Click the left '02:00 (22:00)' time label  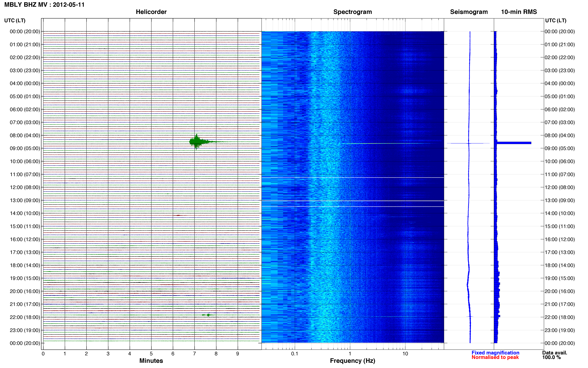tap(25, 57)
